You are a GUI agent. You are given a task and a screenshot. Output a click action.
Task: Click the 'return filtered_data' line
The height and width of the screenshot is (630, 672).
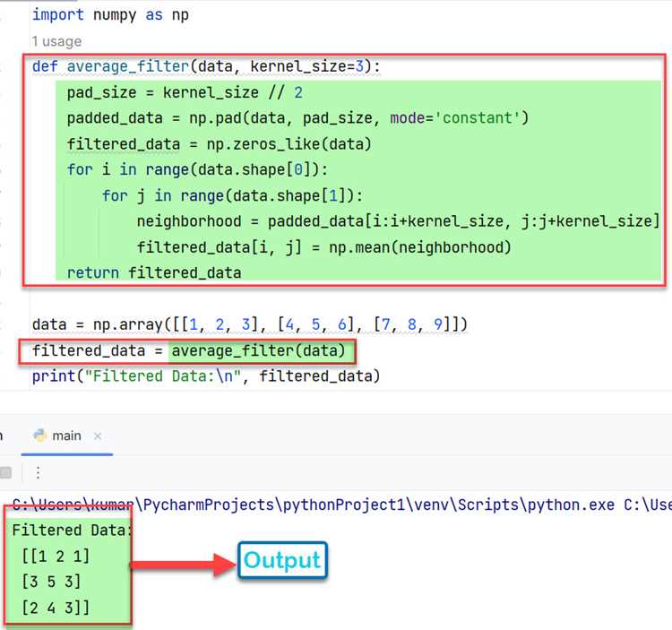(154, 273)
